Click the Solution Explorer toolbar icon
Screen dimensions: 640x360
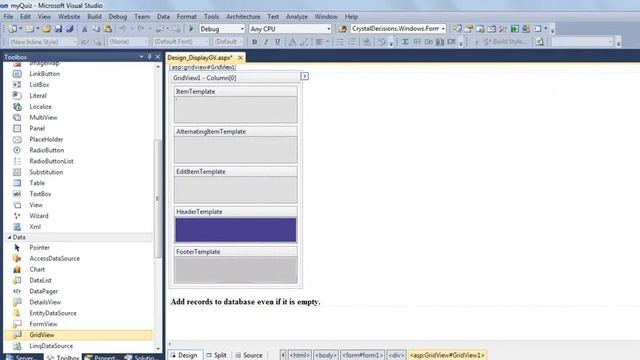[457, 29]
